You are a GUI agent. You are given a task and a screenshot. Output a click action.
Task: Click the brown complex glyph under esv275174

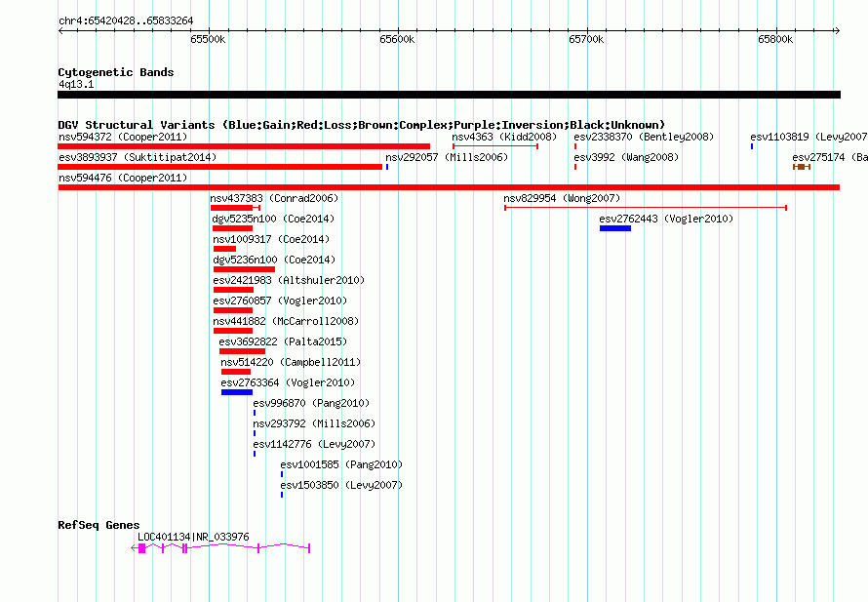click(x=802, y=167)
